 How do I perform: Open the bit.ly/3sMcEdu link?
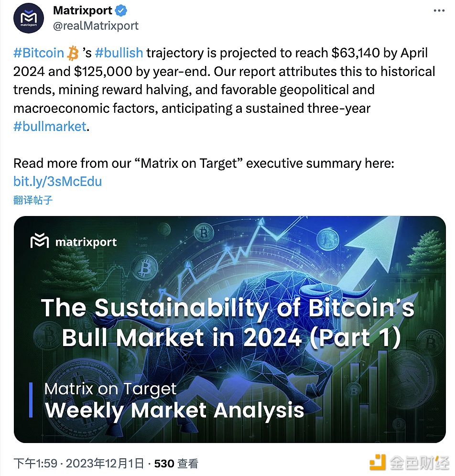57,181
